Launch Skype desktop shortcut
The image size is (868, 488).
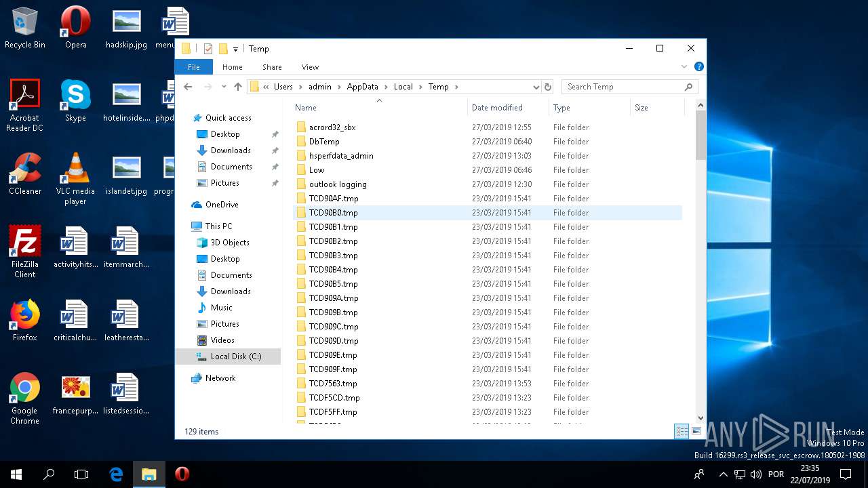click(x=75, y=101)
